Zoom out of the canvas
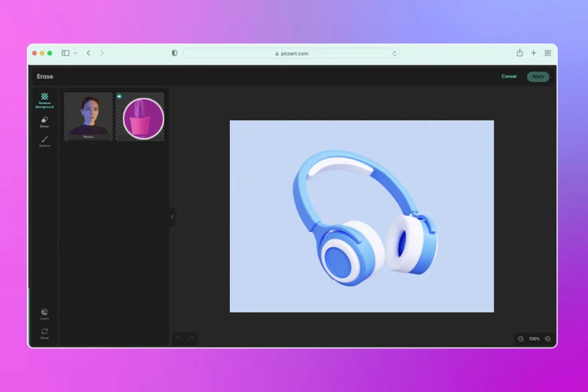Image resolution: width=588 pixels, height=392 pixels. (520, 339)
